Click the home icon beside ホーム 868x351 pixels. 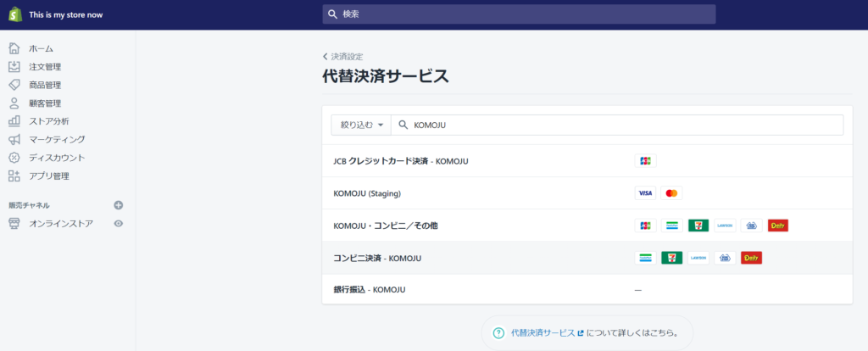click(x=14, y=48)
